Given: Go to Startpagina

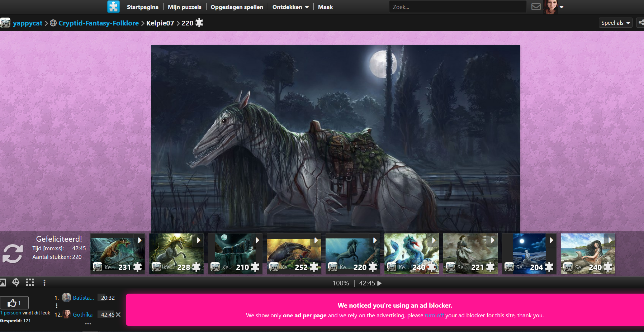Looking at the screenshot, I should [x=142, y=7].
